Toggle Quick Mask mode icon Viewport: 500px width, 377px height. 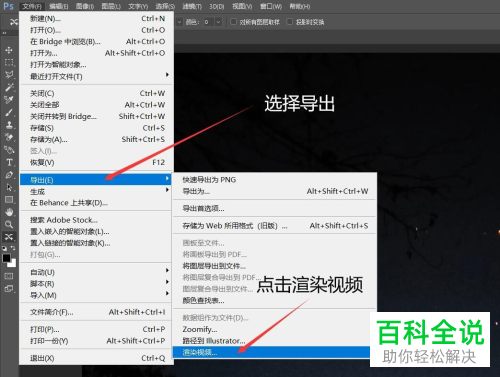point(9,276)
